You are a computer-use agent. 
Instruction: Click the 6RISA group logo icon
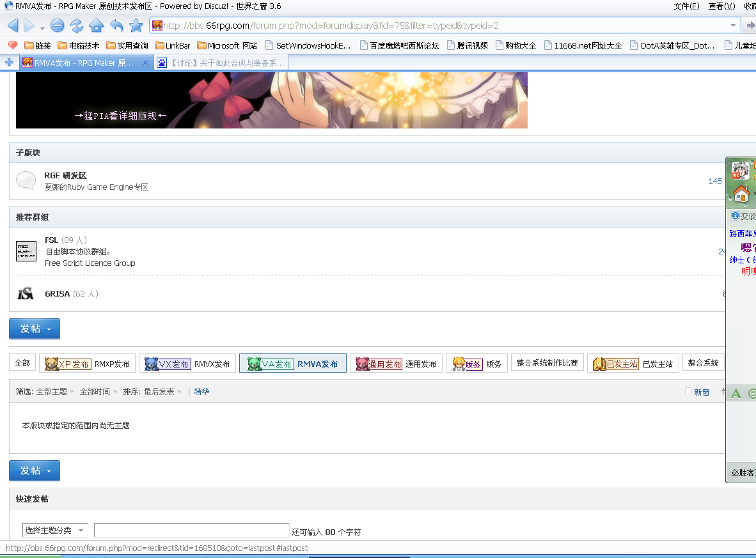coord(26,293)
